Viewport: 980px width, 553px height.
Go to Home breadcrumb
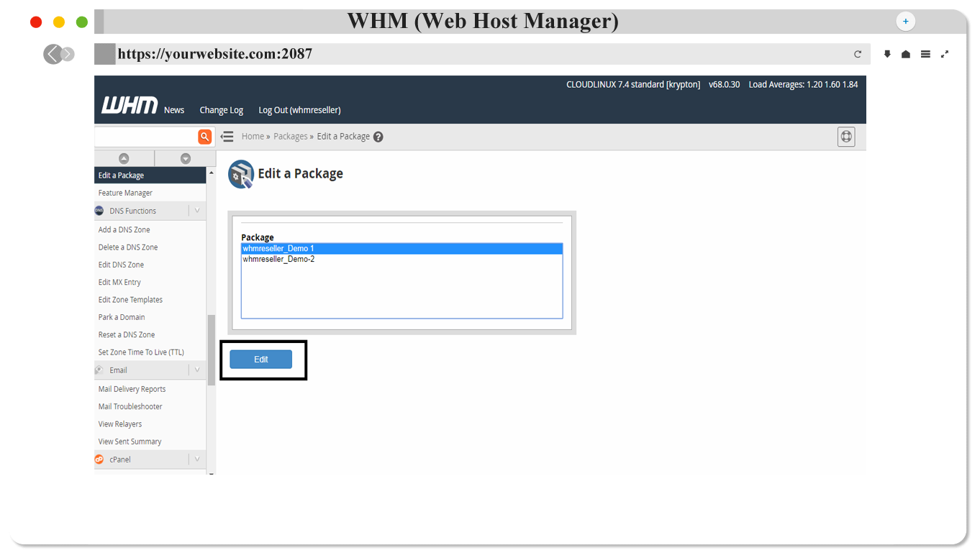[253, 137]
